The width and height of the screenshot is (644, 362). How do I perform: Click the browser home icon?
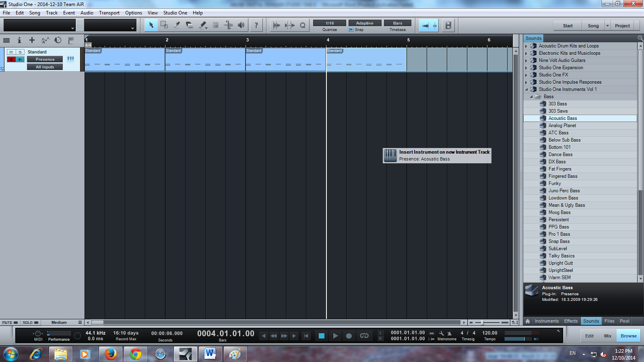[x=528, y=321]
